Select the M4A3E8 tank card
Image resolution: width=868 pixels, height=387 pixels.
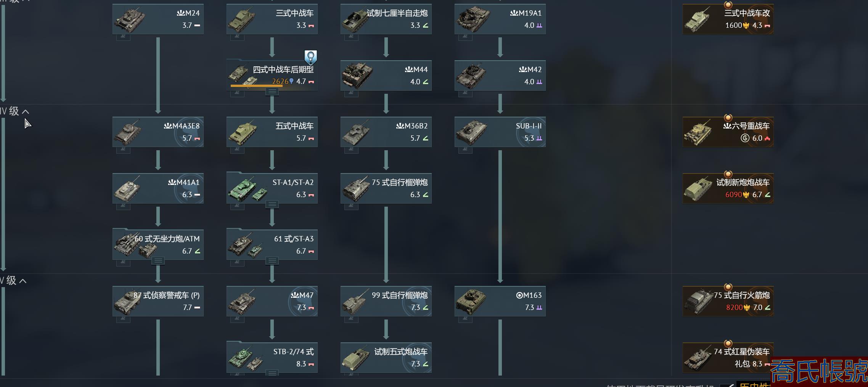158,132
